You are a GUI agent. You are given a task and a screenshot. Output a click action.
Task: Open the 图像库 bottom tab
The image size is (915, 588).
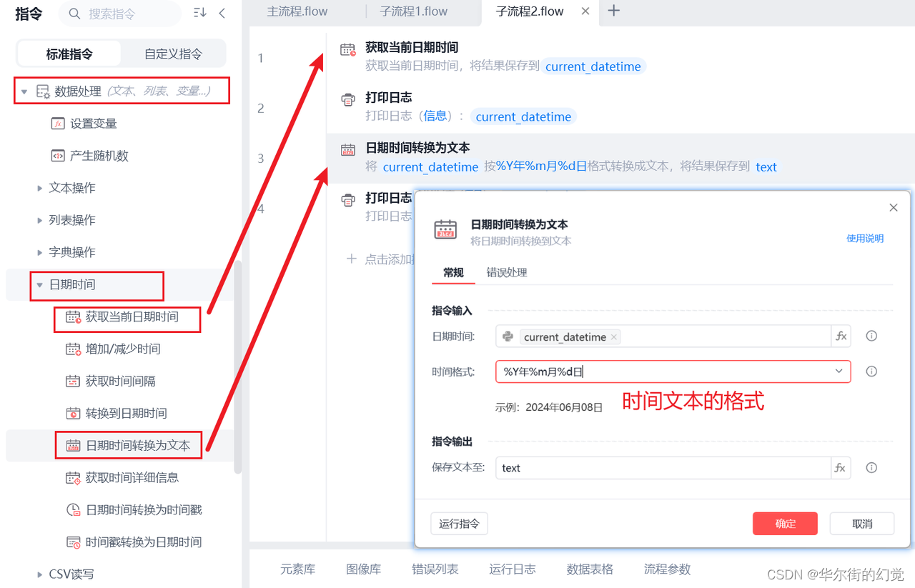pyautogui.click(x=363, y=569)
